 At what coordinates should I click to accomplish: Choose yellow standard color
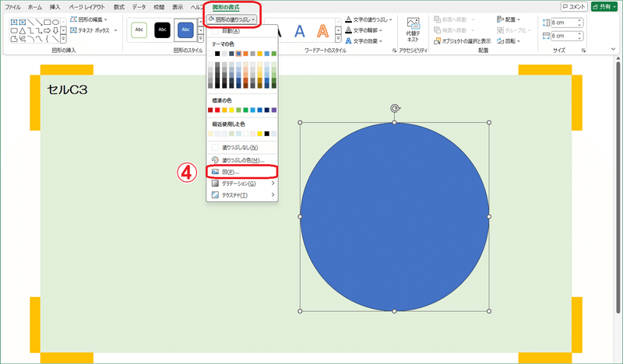[231, 110]
